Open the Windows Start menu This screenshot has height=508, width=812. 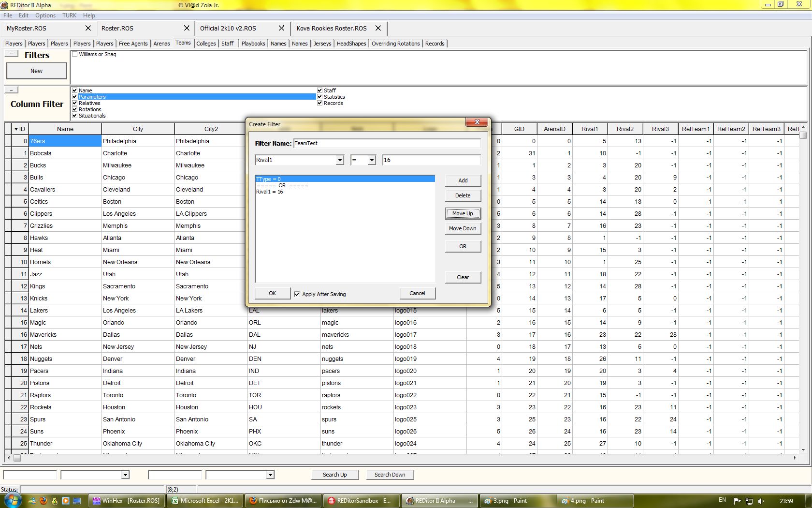[x=12, y=500]
